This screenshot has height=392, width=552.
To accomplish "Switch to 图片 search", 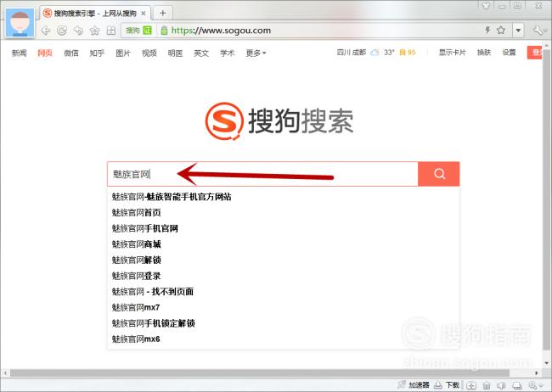I will pos(123,53).
